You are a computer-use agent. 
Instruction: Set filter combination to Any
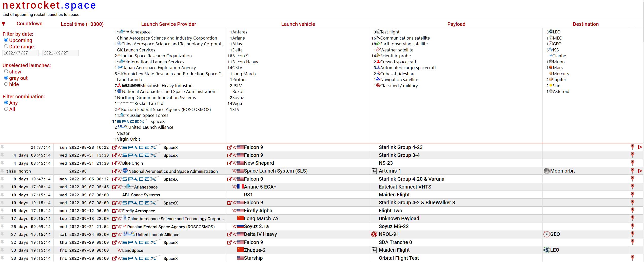click(x=6, y=103)
